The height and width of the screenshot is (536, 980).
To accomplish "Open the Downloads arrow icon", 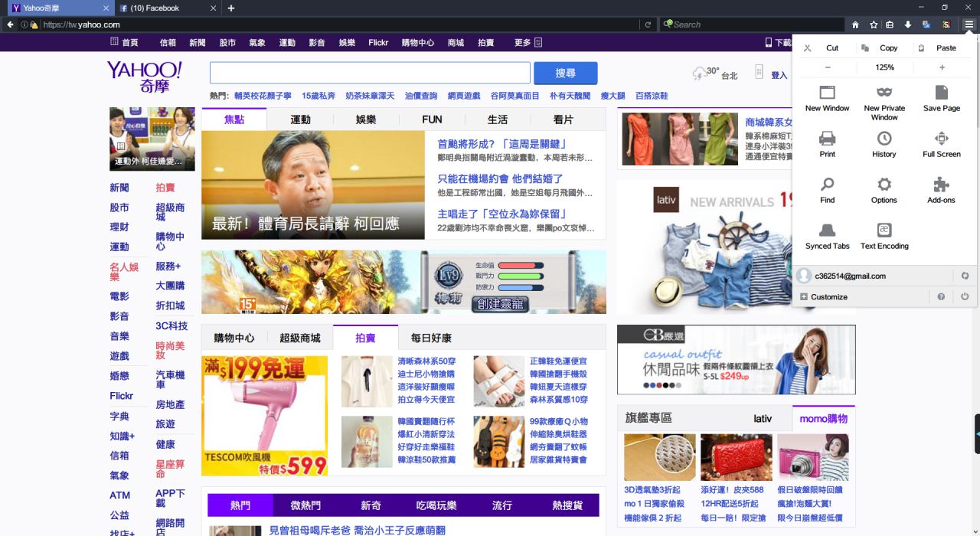I will [908, 25].
